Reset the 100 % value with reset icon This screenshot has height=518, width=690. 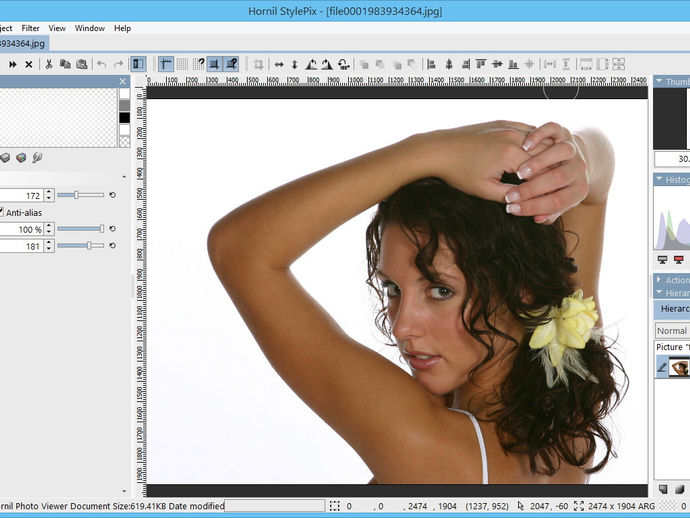click(113, 229)
